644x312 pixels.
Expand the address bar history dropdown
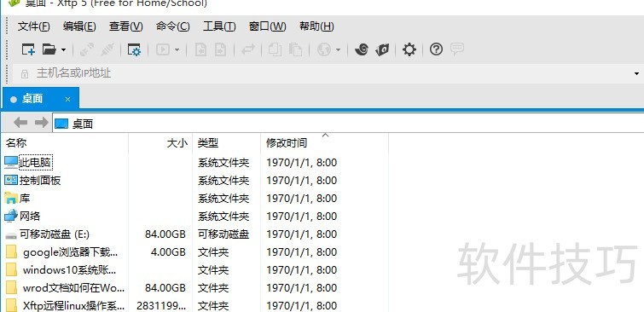pos(636,74)
